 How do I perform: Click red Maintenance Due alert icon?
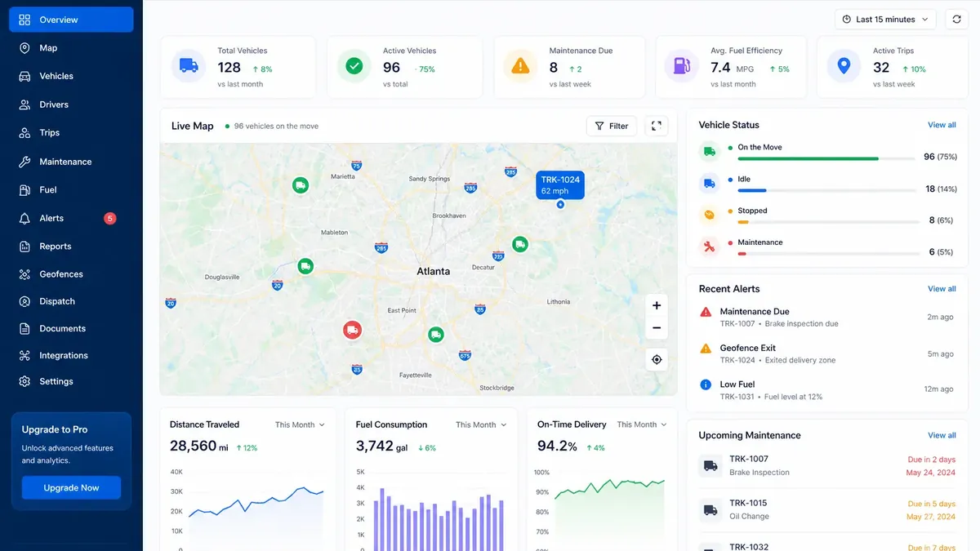point(706,312)
